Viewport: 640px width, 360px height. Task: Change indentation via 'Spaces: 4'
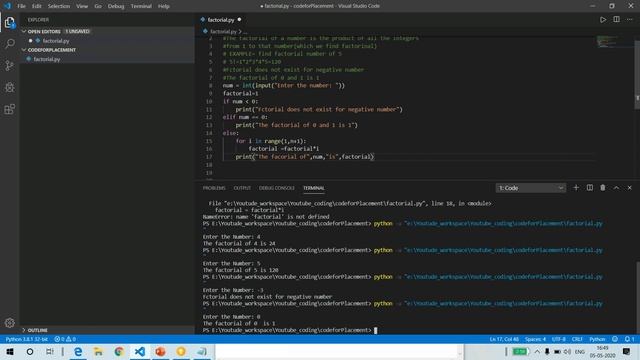pos(535,339)
